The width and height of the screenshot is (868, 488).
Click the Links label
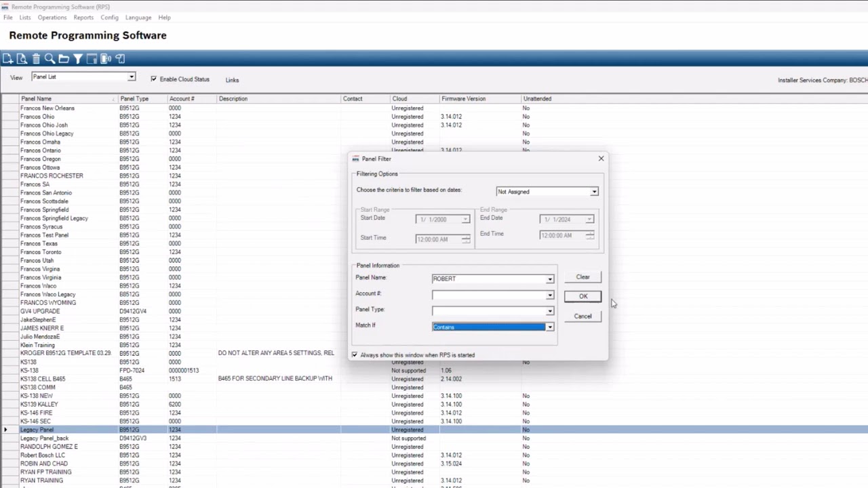(232, 80)
